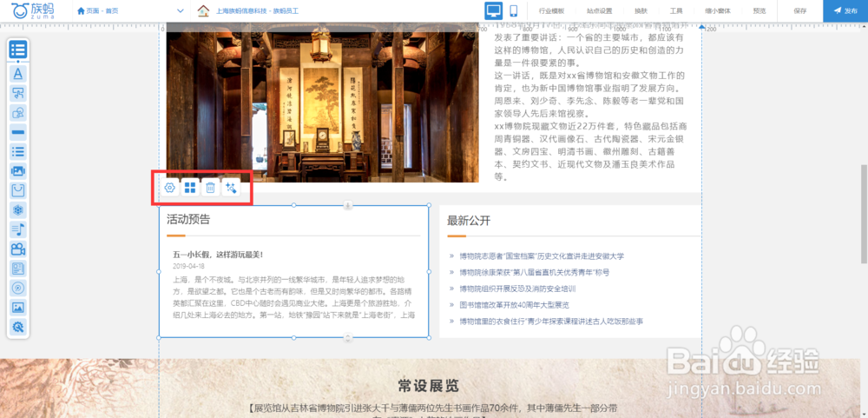Click 缩小窗体 in the top bar
The image size is (868, 418).
tap(718, 10)
